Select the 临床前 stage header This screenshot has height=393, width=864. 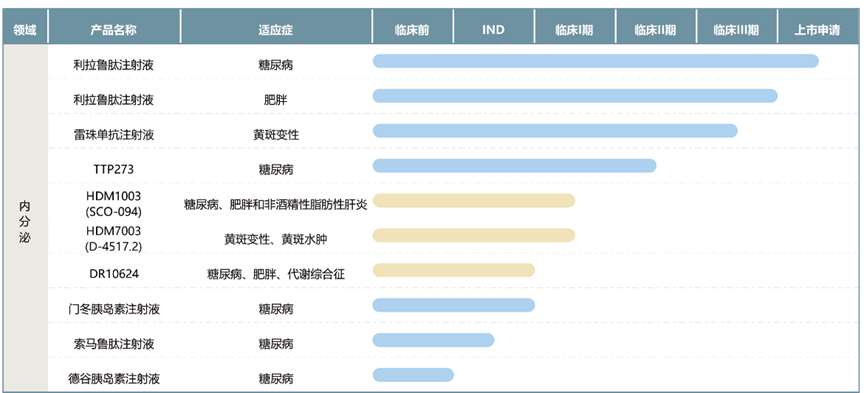tap(412, 30)
